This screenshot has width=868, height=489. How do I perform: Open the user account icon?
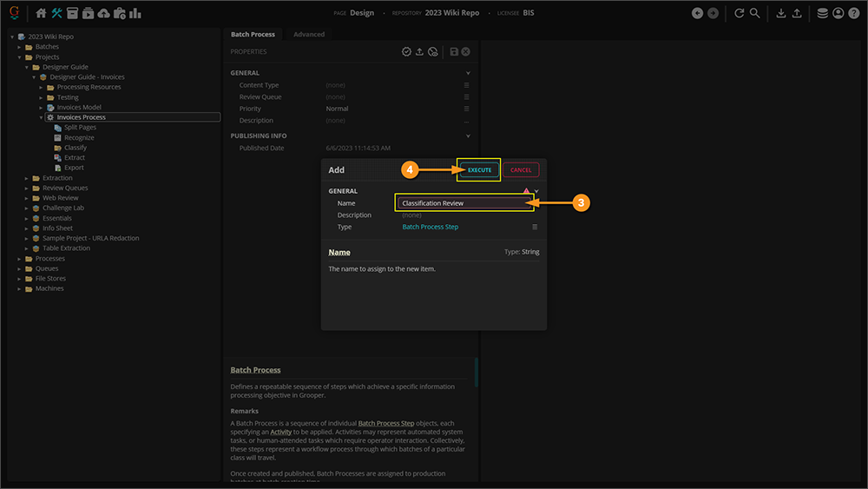838,13
